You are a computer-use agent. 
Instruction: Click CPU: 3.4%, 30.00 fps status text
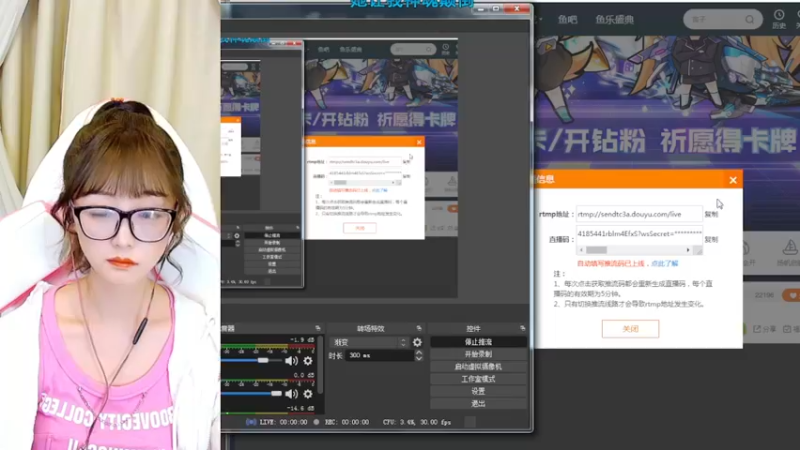(x=417, y=422)
